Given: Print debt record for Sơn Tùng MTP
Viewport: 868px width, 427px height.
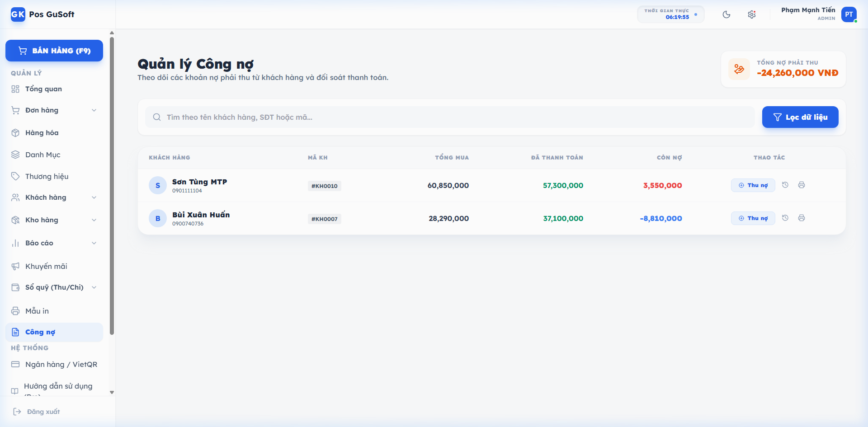Looking at the screenshot, I should pos(802,185).
